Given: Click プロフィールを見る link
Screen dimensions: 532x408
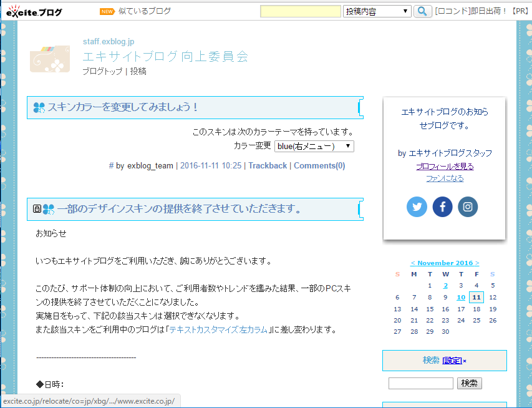Looking at the screenshot, I should [x=445, y=167].
